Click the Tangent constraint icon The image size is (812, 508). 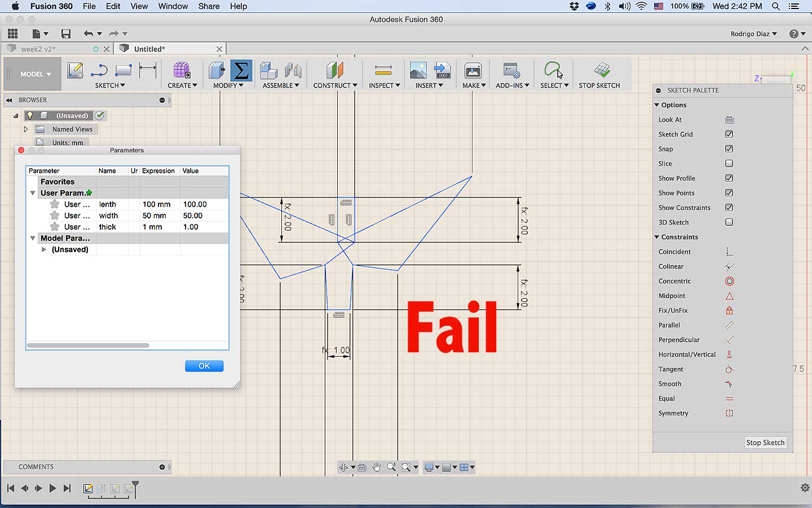(729, 369)
